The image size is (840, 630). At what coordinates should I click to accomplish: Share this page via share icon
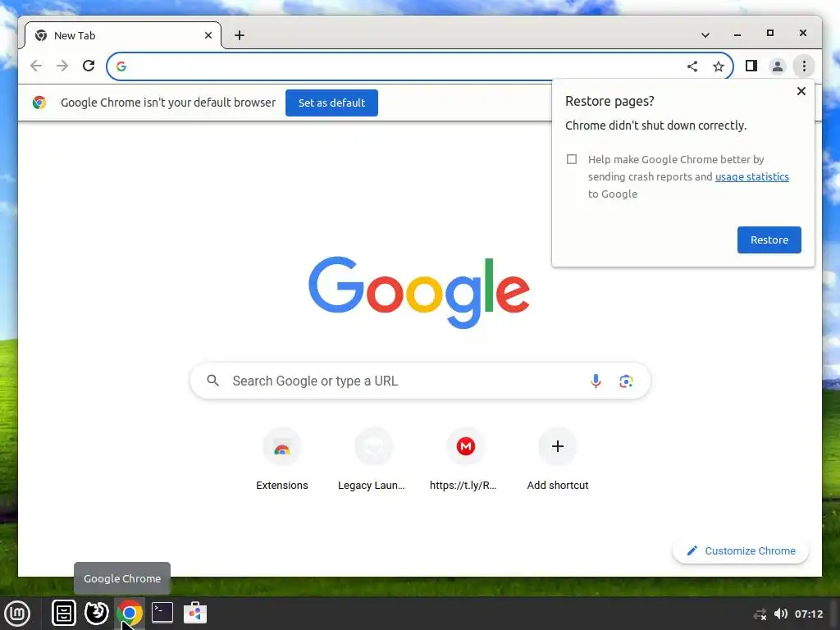pyautogui.click(x=692, y=66)
